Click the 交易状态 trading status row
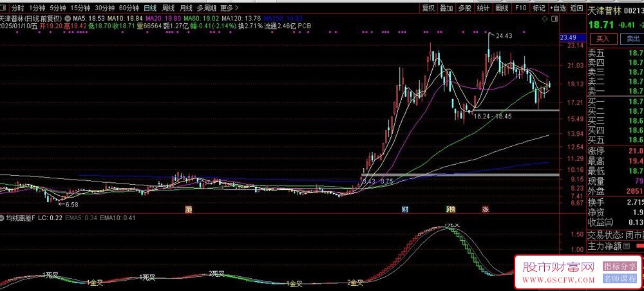The height and width of the screenshot is (291, 644). tap(616, 236)
